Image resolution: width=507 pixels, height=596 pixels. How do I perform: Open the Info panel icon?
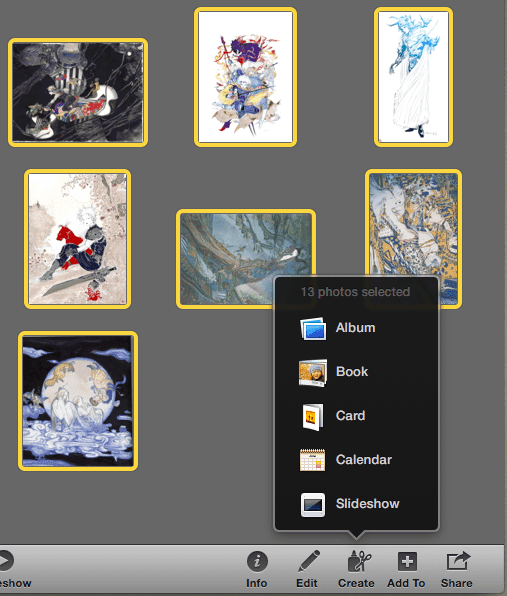pyautogui.click(x=257, y=561)
